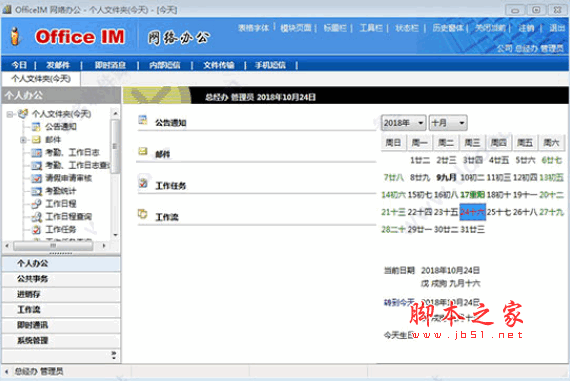Click the 周三 calendar header button
This screenshot has height=381, width=570.
tap(472, 143)
